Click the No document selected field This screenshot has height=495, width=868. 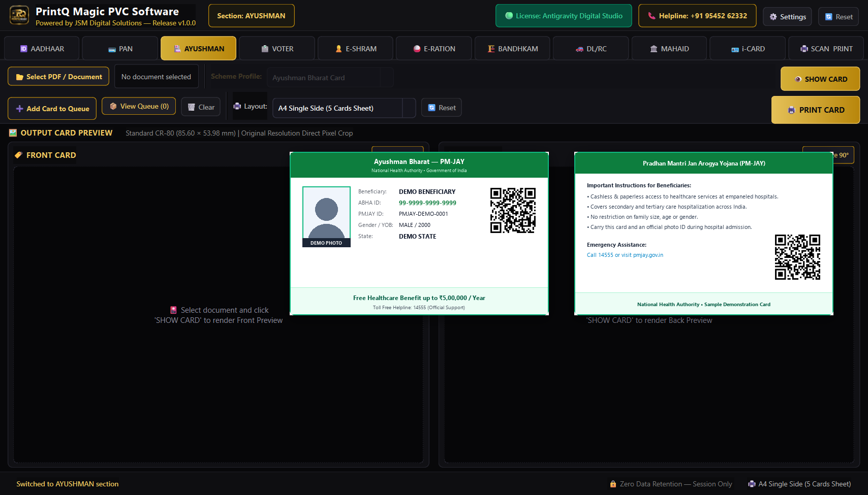156,77
